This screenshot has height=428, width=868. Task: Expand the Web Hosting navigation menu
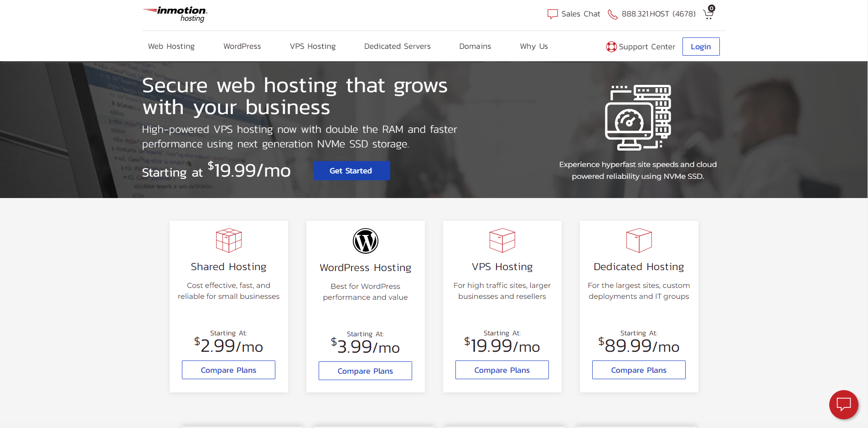click(x=171, y=46)
